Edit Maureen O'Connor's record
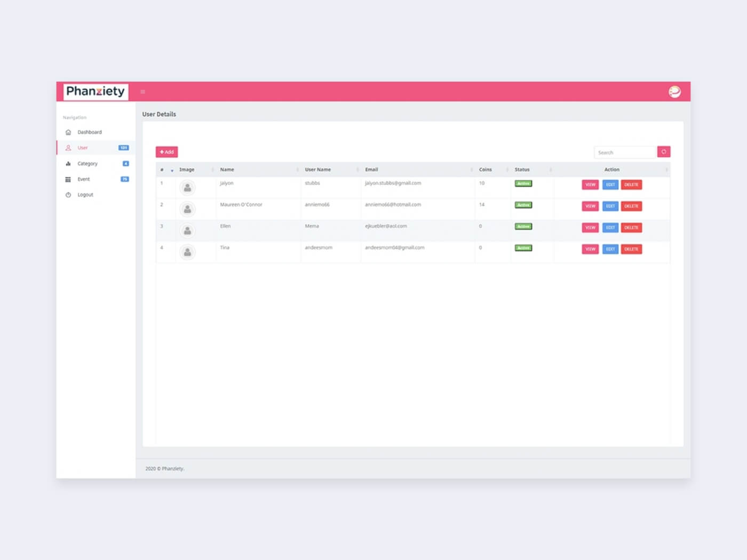 tap(610, 206)
